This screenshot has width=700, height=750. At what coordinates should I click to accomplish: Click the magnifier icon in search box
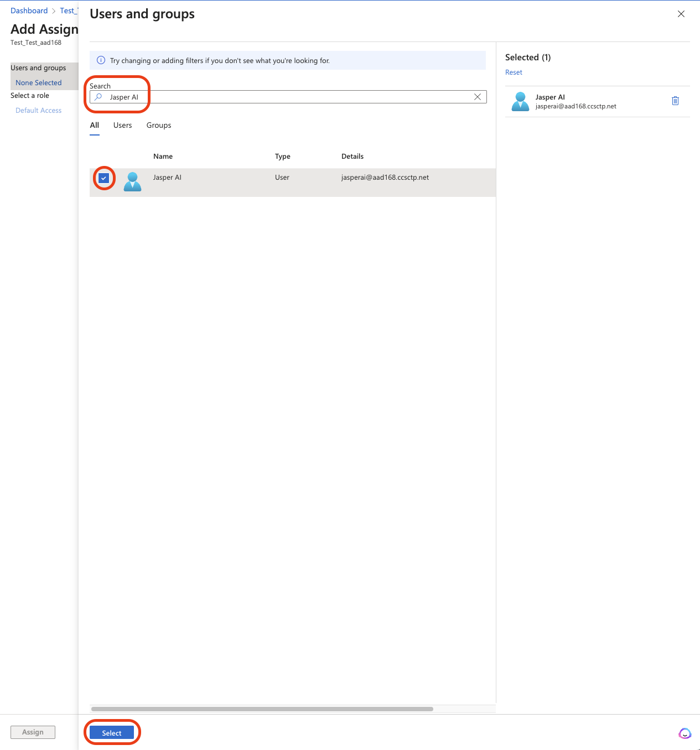(x=98, y=97)
